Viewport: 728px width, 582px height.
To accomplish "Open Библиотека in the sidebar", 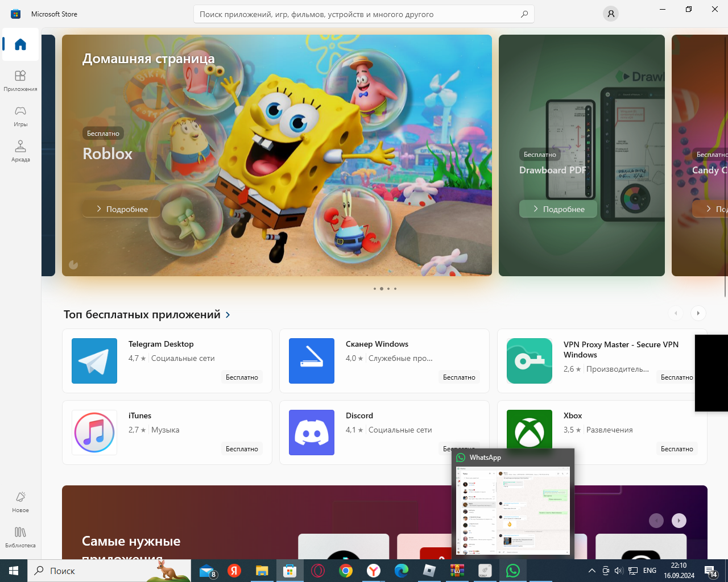I will [x=20, y=537].
